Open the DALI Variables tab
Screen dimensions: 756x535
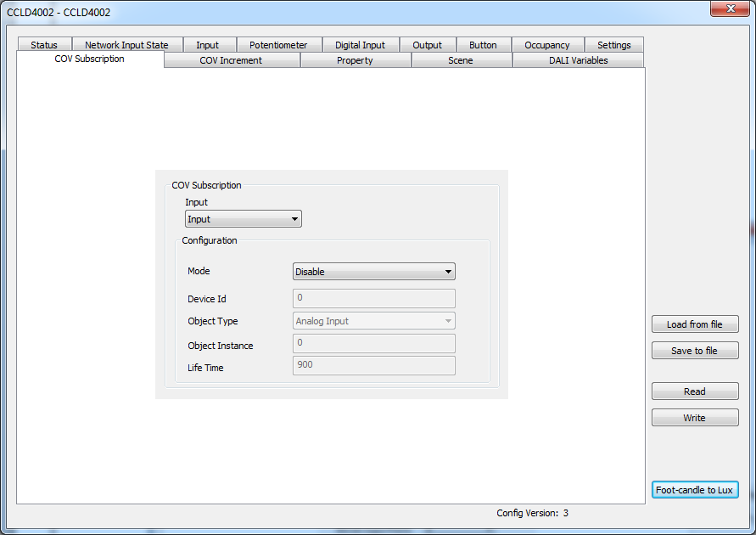point(578,60)
